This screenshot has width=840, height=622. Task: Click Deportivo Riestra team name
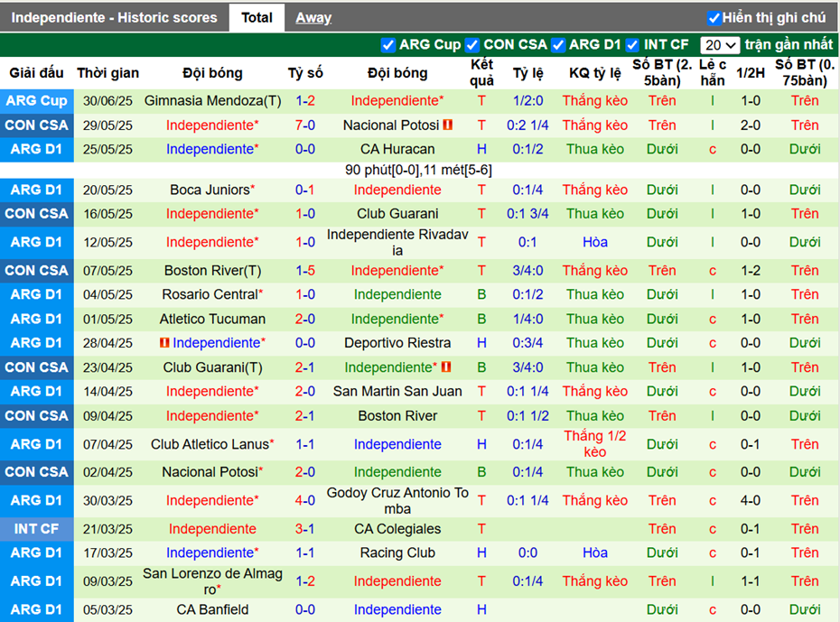[397, 343]
